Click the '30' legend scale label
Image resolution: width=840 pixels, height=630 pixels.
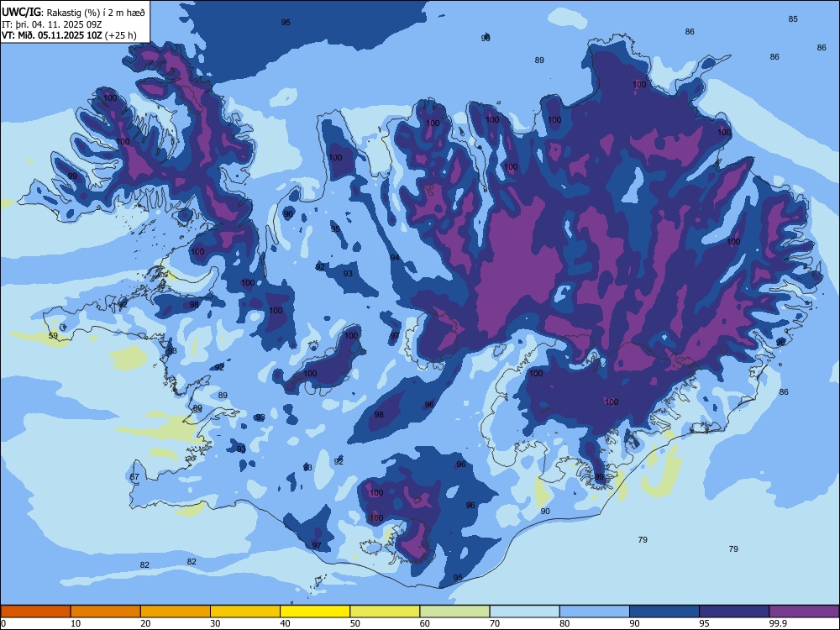pos(215,623)
